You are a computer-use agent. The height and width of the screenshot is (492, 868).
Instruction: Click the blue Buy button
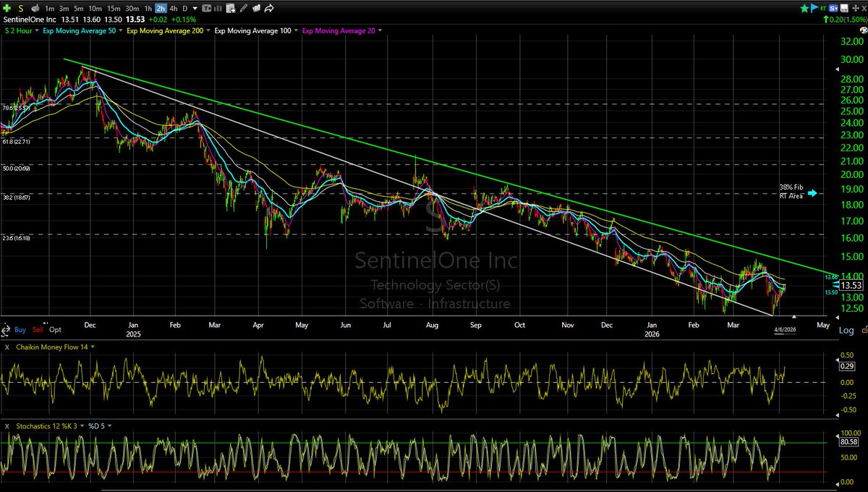[20, 329]
